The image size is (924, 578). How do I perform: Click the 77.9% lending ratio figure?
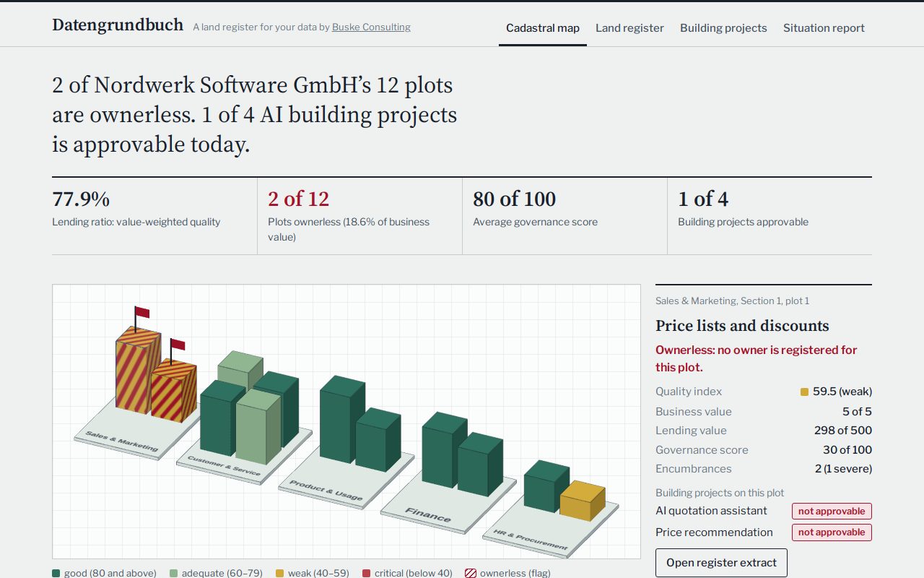tap(81, 199)
